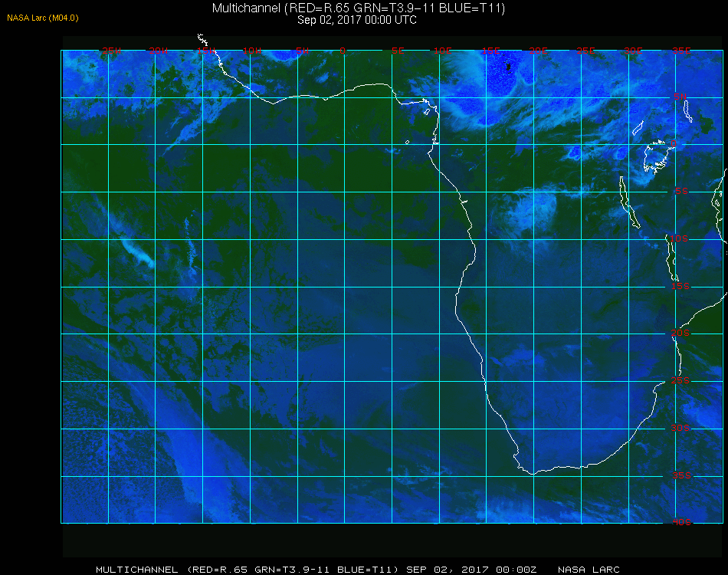Select the 10W longitude label

point(252,51)
